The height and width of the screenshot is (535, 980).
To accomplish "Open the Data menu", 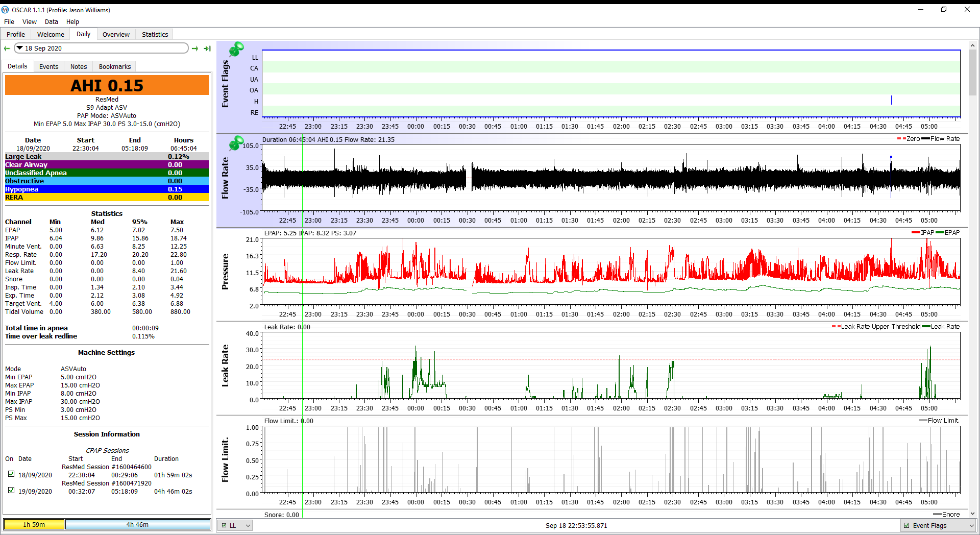I will point(52,21).
